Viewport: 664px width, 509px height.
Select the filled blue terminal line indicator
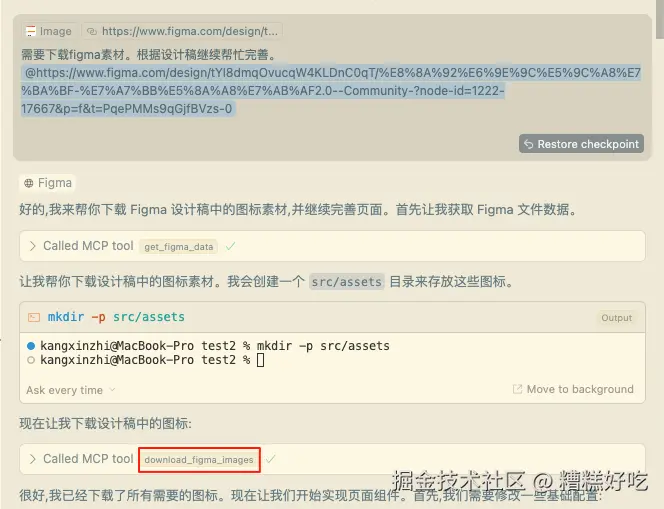tap(30, 346)
